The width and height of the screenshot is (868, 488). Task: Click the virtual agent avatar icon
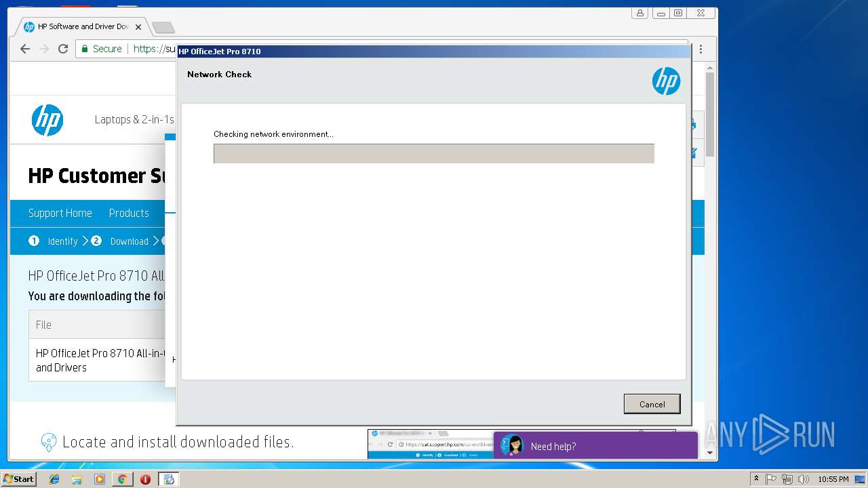(x=513, y=445)
